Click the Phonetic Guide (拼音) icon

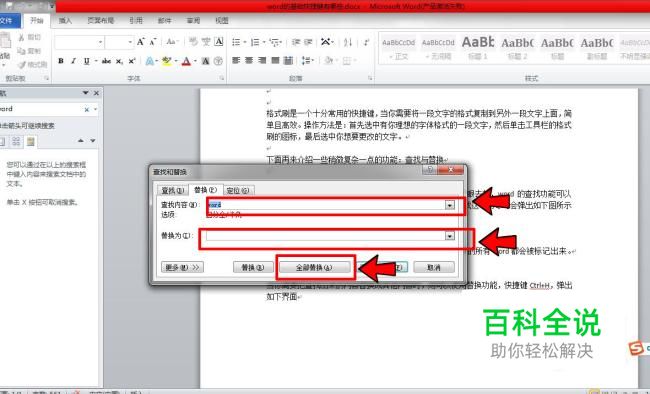coord(206,42)
